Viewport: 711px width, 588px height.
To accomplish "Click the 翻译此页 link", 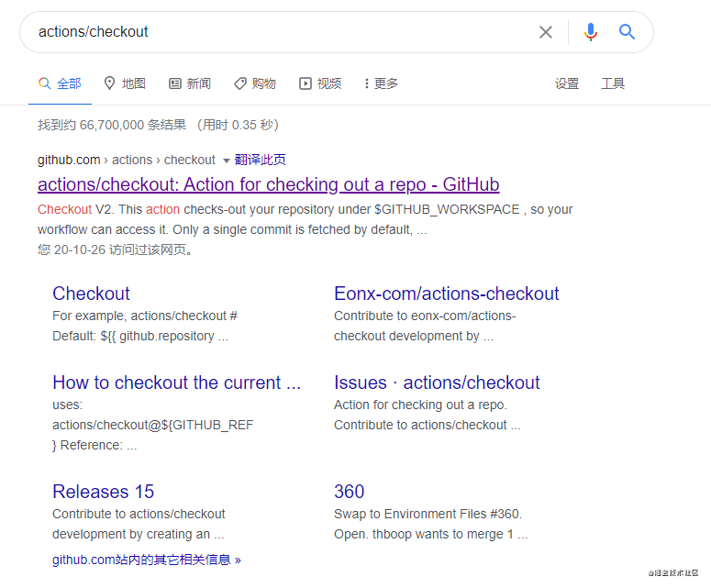I will (260, 160).
